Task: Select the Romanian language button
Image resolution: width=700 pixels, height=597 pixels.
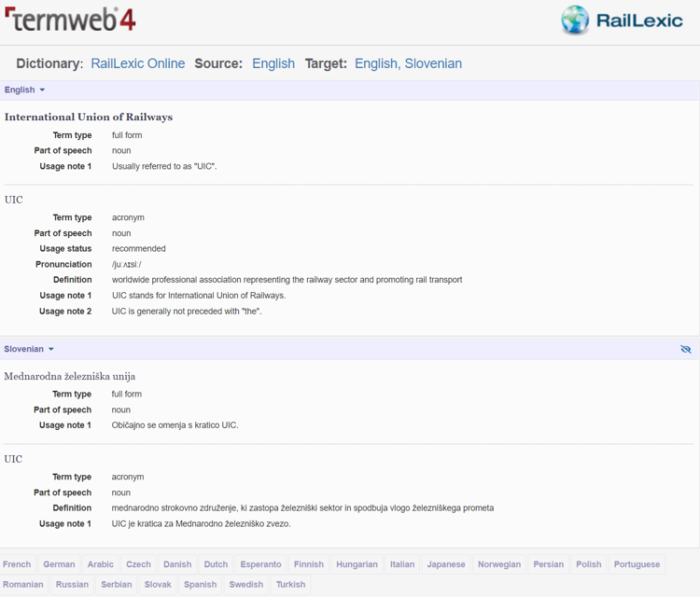Action: [23, 585]
